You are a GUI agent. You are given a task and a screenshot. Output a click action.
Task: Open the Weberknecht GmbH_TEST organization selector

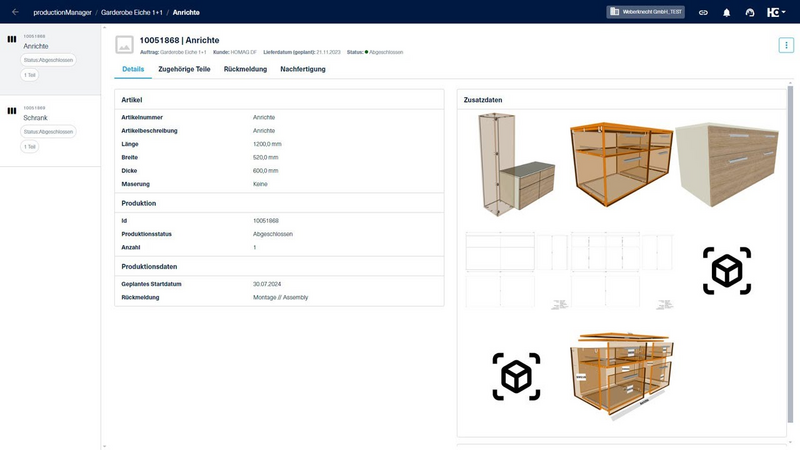point(646,12)
